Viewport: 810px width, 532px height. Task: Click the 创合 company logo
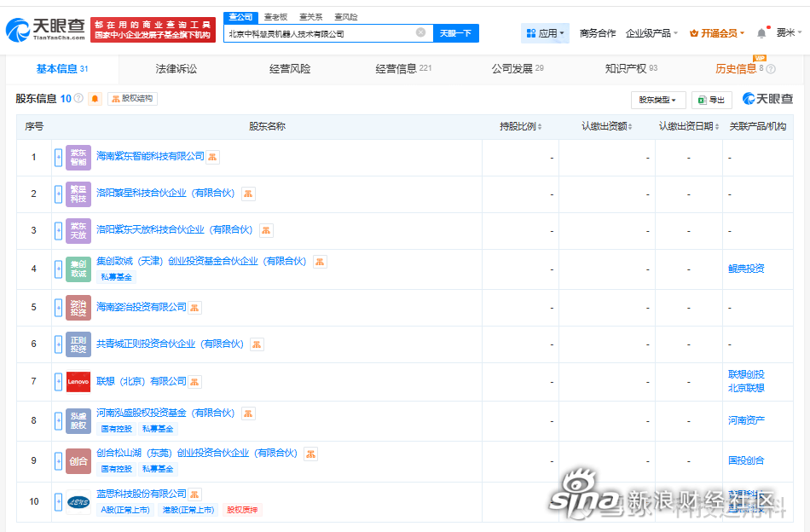78,461
